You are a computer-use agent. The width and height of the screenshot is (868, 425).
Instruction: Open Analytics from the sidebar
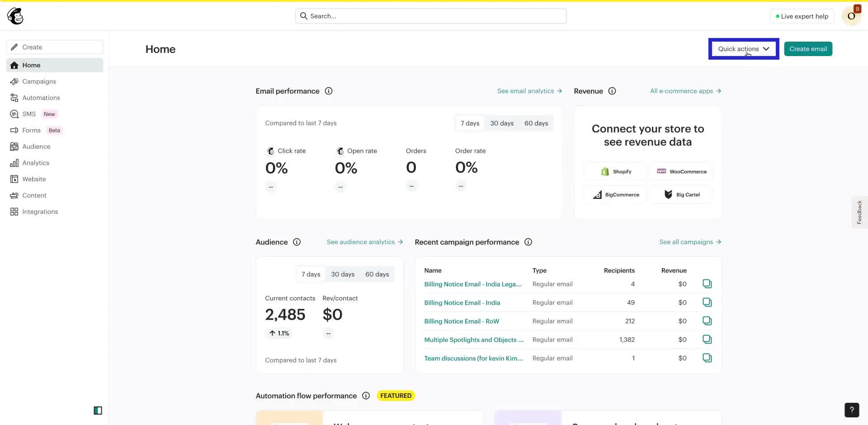click(x=14, y=163)
